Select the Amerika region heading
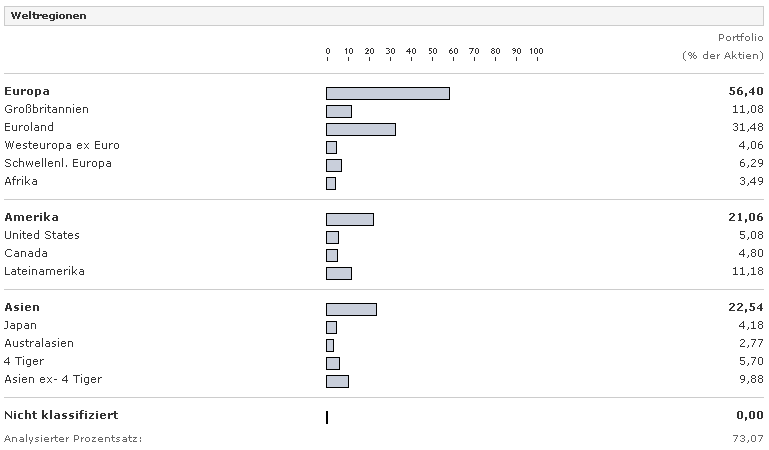The width and height of the screenshot is (769, 450). coord(31,217)
